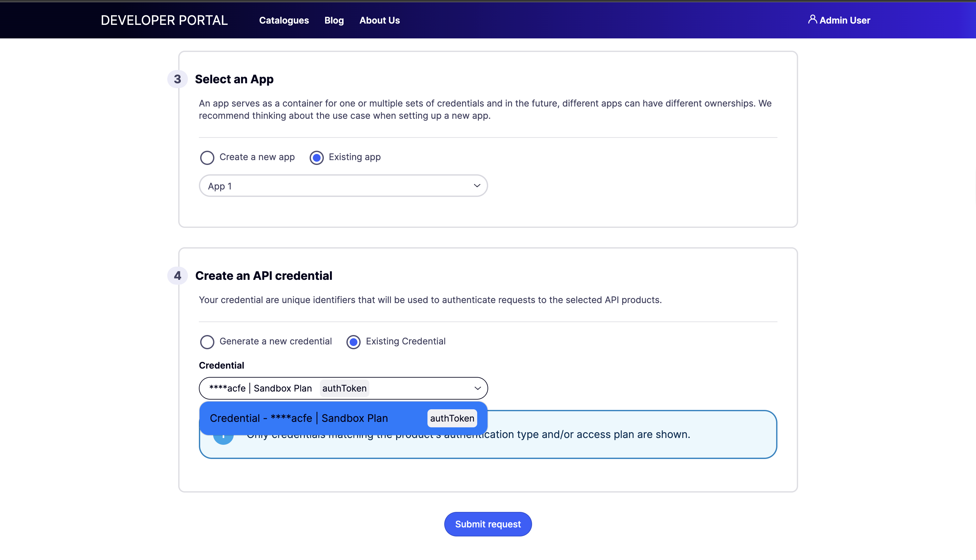Open the Catalogues menu
976x560 pixels.
click(x=284, y=20)
